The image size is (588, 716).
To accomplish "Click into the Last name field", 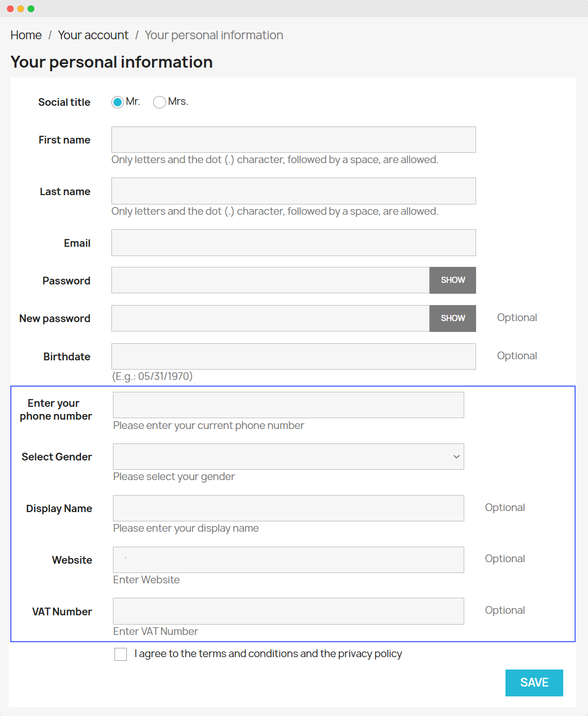I will (293, 192).
